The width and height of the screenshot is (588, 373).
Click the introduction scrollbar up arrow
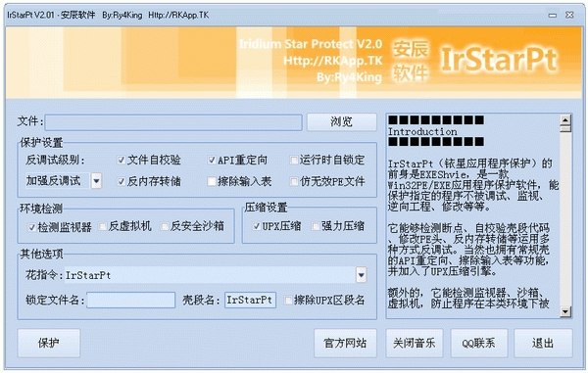(x=565, y=119)
